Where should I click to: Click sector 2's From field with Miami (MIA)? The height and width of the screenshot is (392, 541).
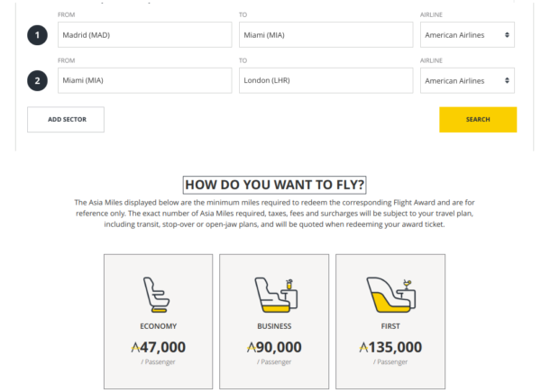(144, 80)
